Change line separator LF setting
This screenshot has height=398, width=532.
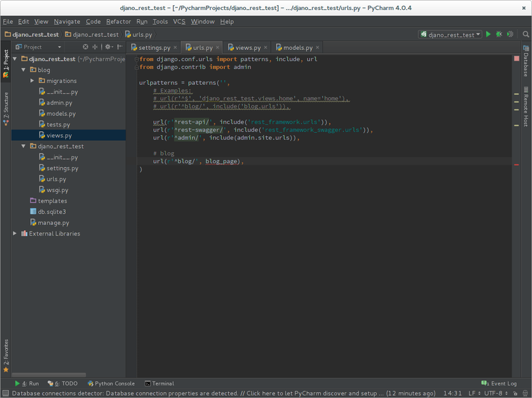point(474,393)
